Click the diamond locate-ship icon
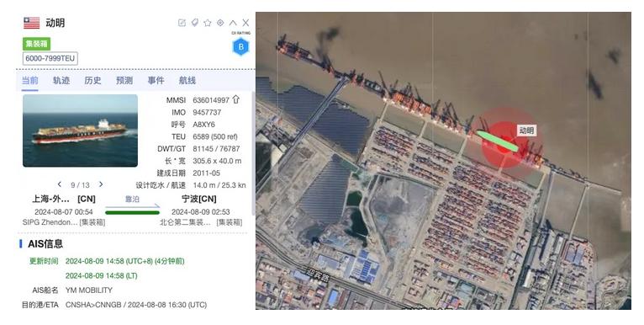 220,23
